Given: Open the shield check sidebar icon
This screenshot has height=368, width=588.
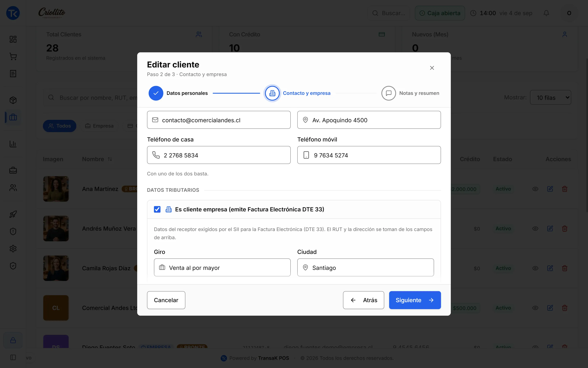Looking at the screenshot, I should 13,266.
